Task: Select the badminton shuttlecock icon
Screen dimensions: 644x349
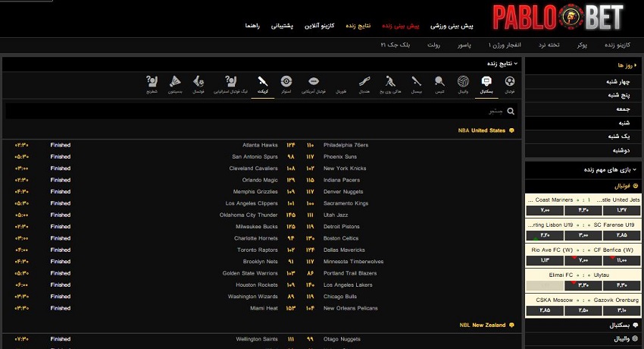Action: (x=175, y=81)
